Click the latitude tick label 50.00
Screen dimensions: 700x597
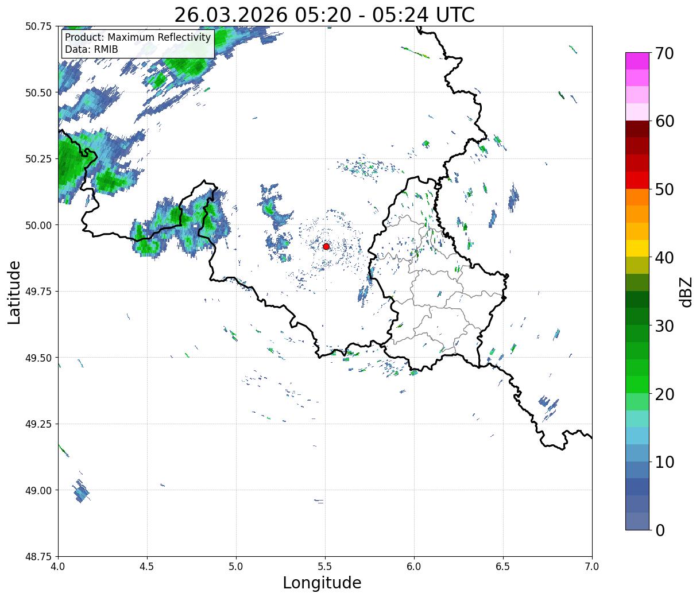coord(38,225)
